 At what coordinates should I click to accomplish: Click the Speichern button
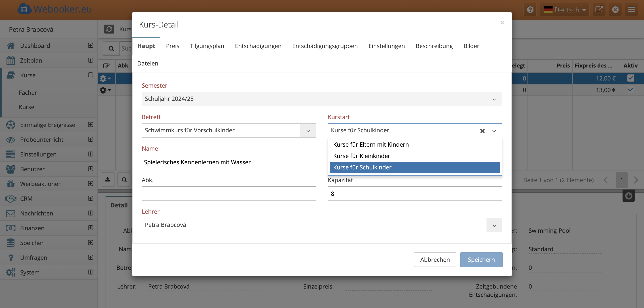coord(481,259)
